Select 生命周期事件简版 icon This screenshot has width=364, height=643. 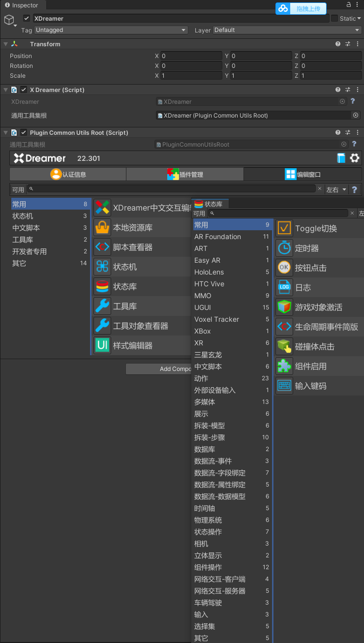(x=284, y=327)
